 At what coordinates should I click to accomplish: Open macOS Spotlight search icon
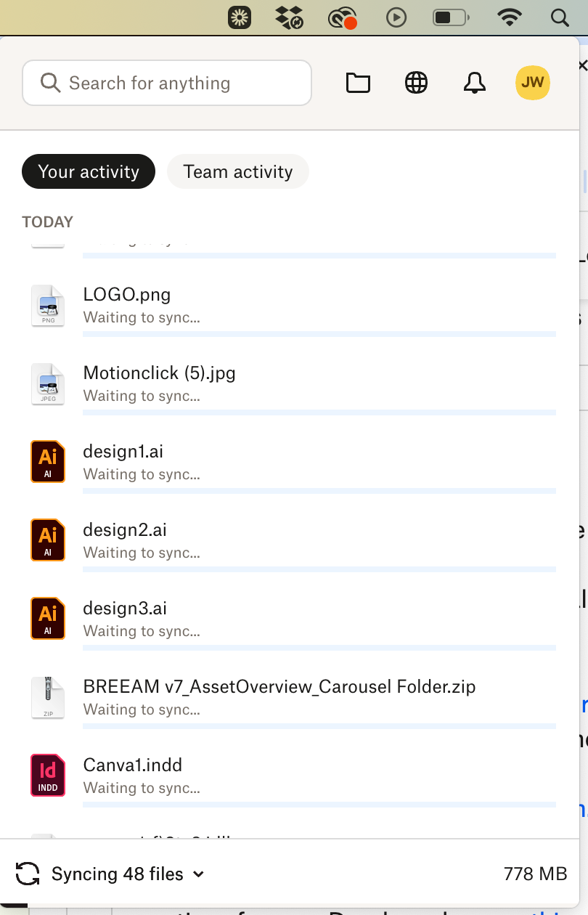coord(560,17)
